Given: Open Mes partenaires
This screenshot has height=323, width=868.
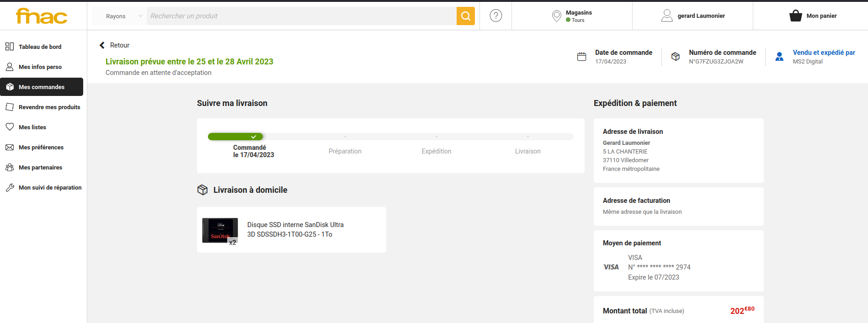Looking at the screenshot, I should pos(40,167).
